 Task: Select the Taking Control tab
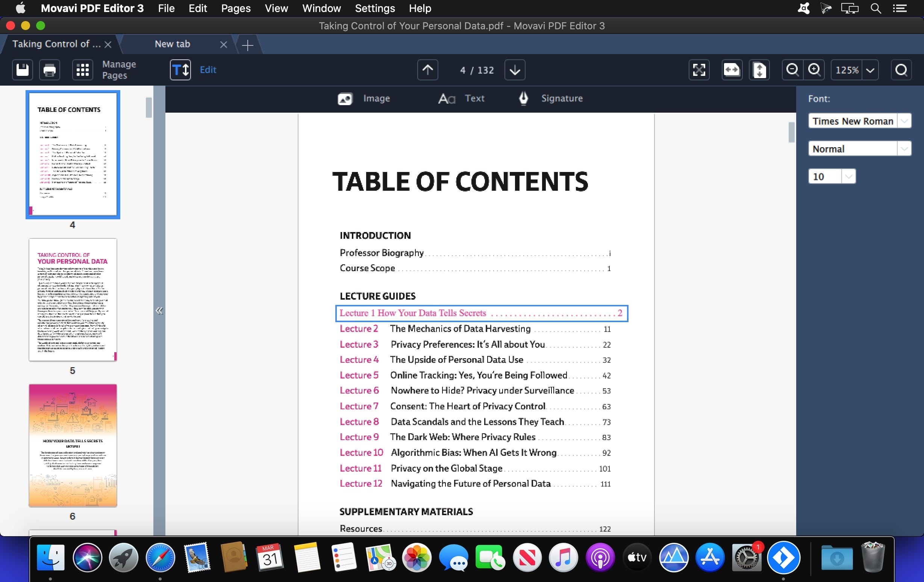[x=56, y=44]
